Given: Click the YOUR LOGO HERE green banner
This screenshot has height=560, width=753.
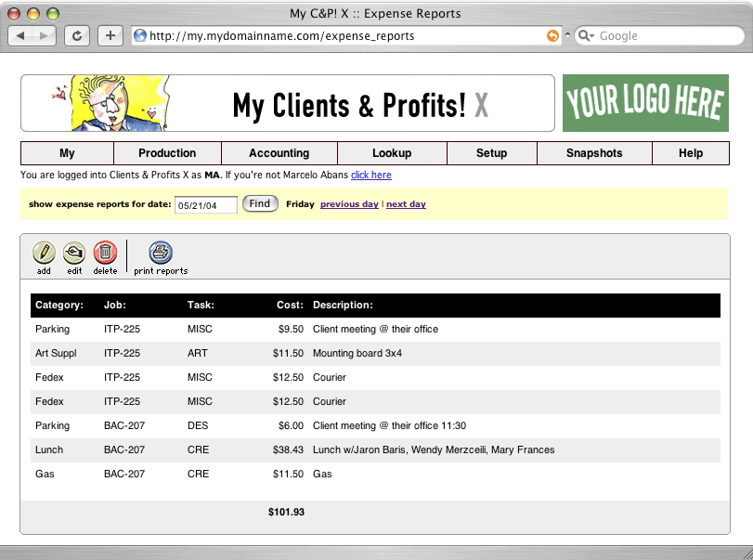Looking at the screenshot, I should tap(645, 103).
